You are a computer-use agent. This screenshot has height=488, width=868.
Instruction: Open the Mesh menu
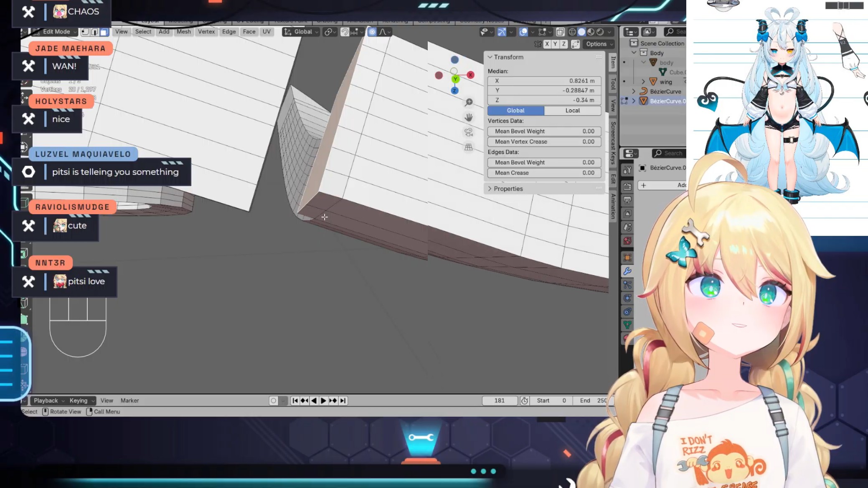tap(183, 32)
